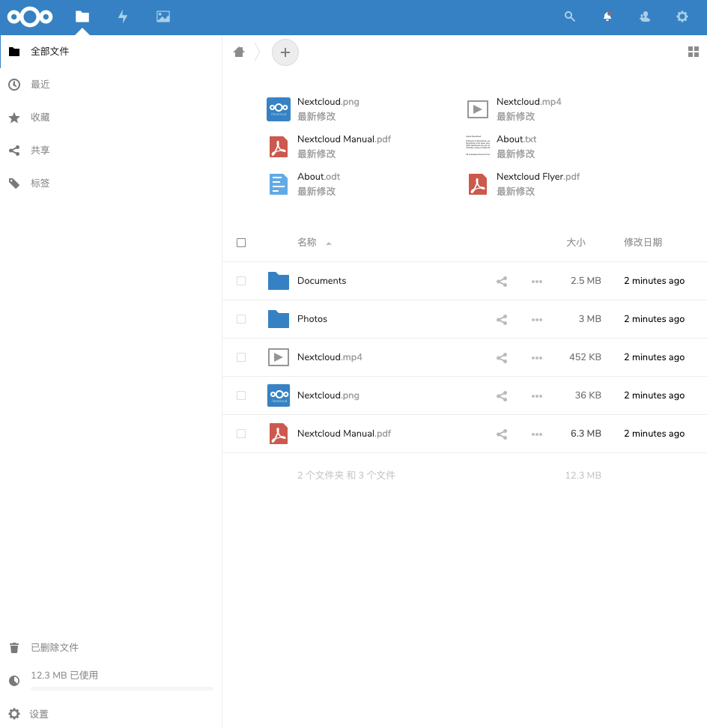Share Nextcloud.mp4 via share icon
This screenshot has width=707, height=728.
click(x=502, y=357)
